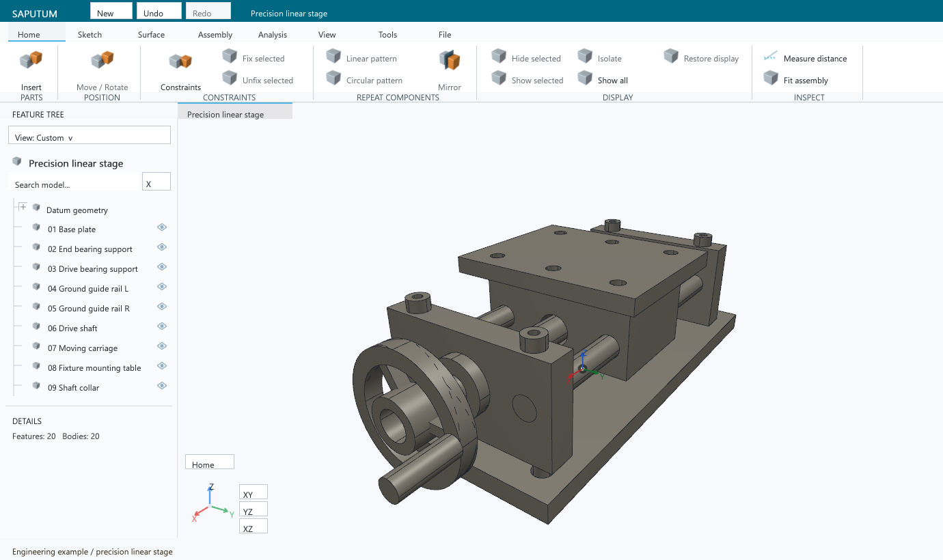Switch to the XZ plane view
This screenshot has width=943, height=560.
254,526
